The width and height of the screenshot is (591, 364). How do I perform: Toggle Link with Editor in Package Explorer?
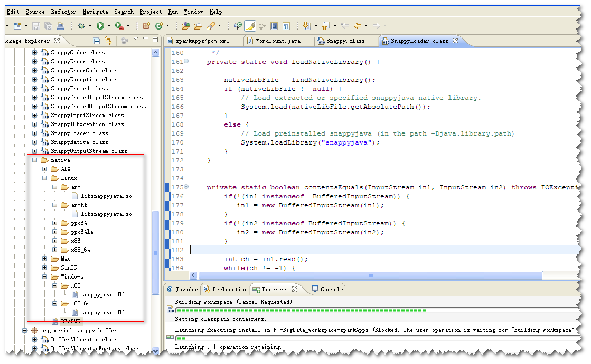pos(108,41)
